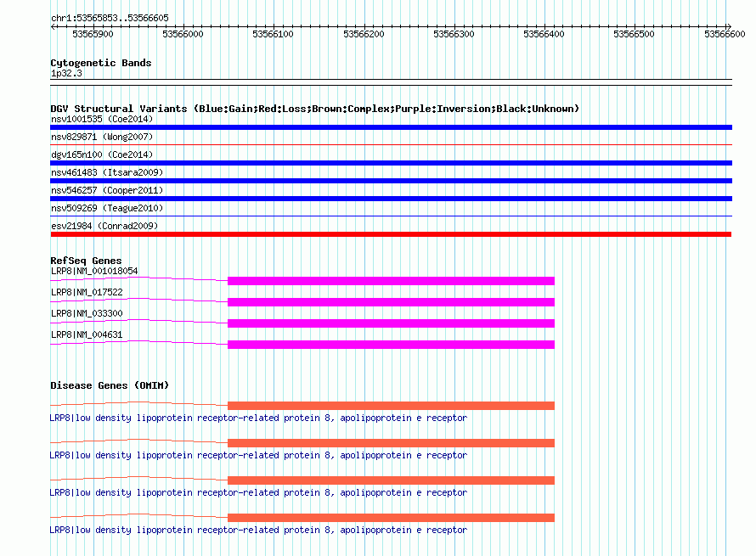Open the fourth LRP8 OMIM description link
The width and height of the screenshot is (756, 556).
pyautogui.click(x=258, y=530)
